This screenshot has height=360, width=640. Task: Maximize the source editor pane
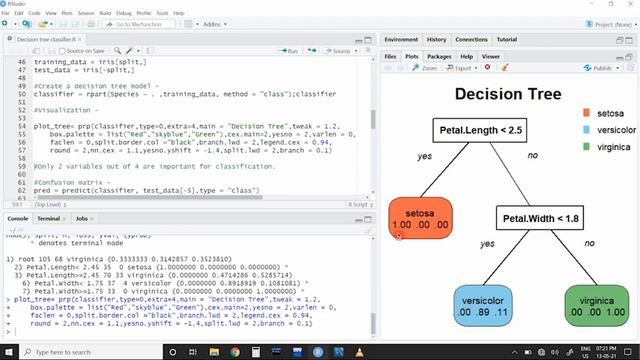point(368,40)
